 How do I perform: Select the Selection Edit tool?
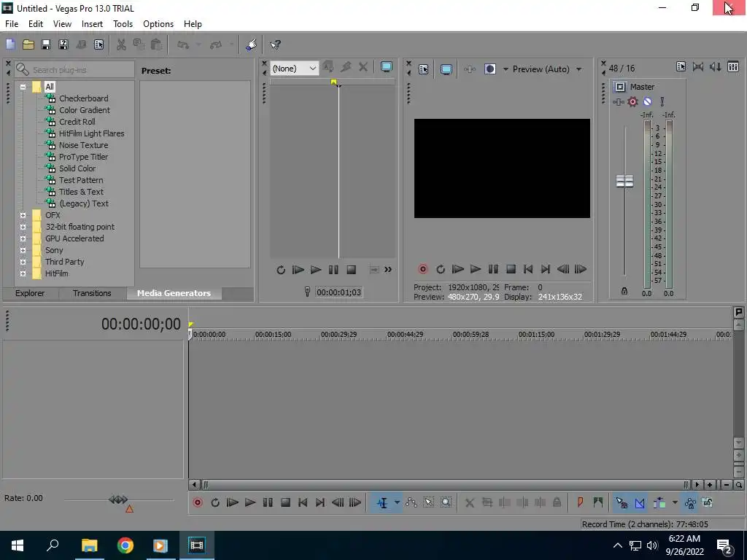click(428, 502)
